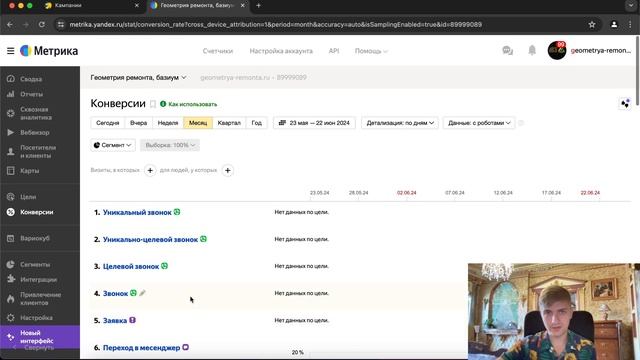Expand Помощь menu in top navigation
Viewport: 640px width, 360px height.
click(371, 51)
